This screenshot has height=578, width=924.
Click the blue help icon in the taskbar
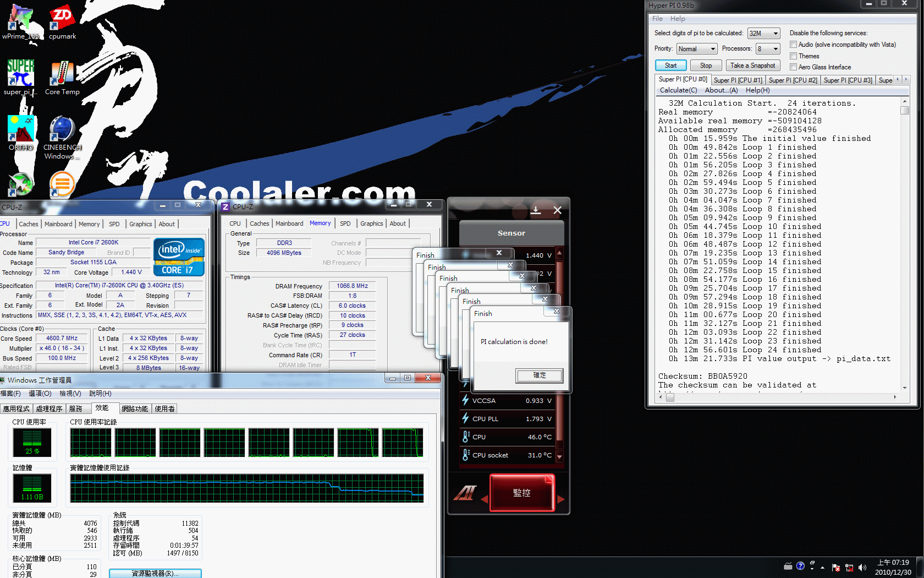coord(800,566)
